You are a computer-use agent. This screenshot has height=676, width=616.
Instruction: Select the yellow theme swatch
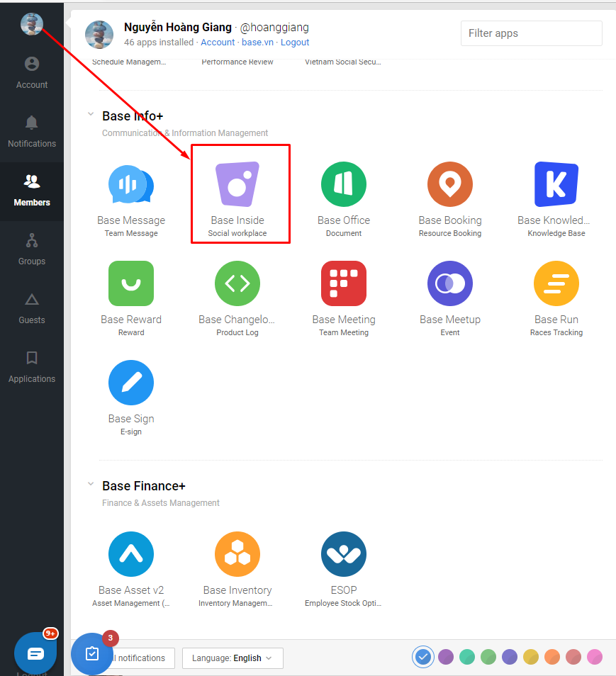pyautogui.click(x=531, y=657)
